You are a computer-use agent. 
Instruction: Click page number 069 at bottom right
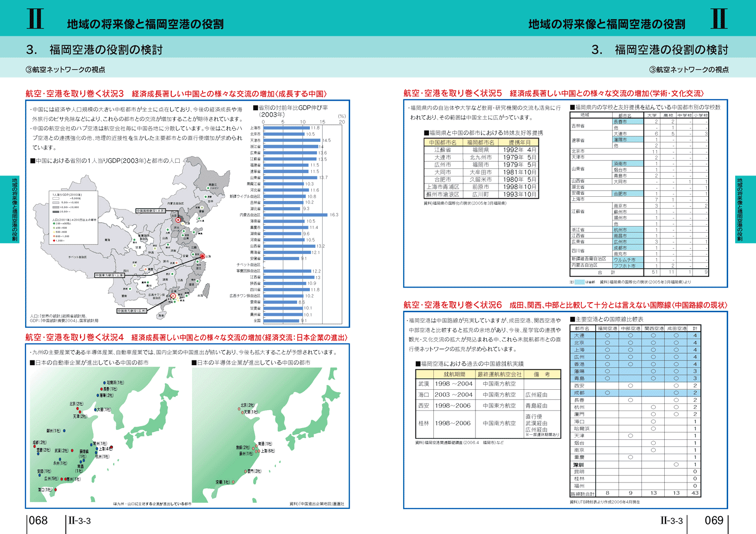(x=714, y=520)
